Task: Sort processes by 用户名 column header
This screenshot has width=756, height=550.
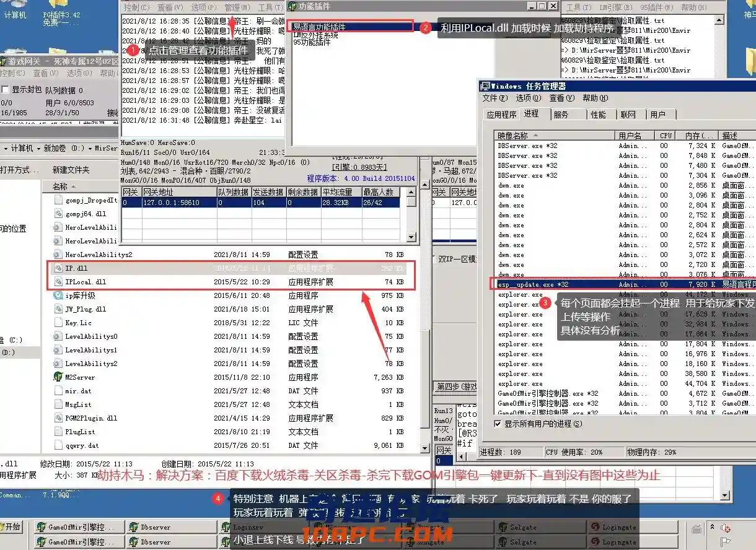Action: [x=635, y=135]
